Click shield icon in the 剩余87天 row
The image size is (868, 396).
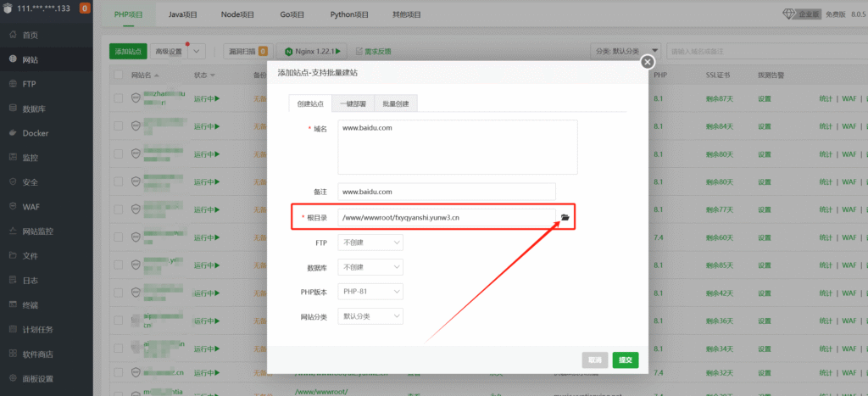[x=136, y=98]
